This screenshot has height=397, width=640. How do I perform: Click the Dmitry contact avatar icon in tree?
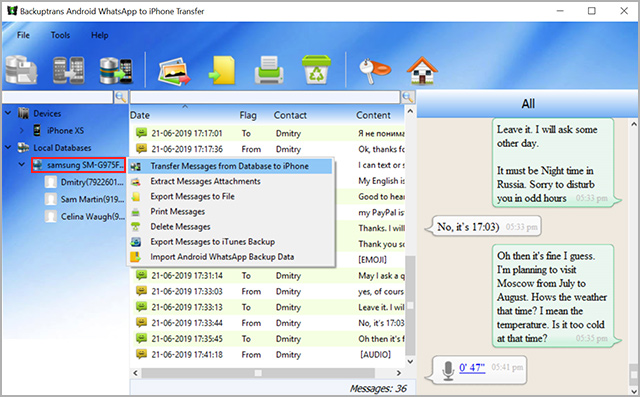(x=51, y=182)
